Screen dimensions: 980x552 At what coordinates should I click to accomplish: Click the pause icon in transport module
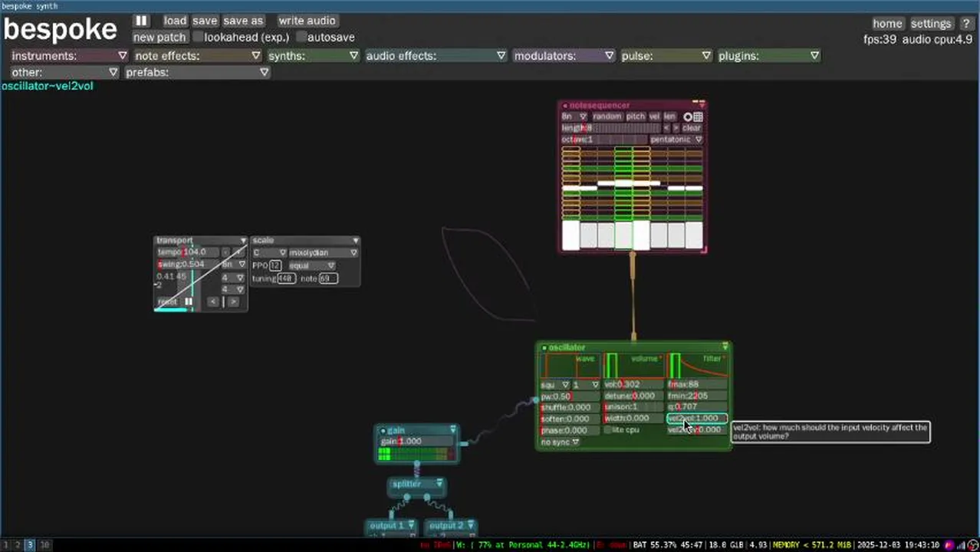[x=189, y=302]
